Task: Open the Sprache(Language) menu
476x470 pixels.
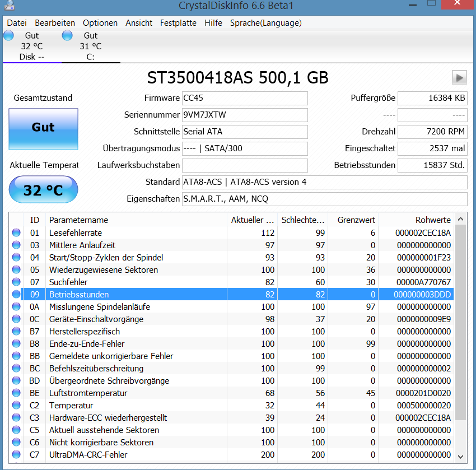Action: 265,23
